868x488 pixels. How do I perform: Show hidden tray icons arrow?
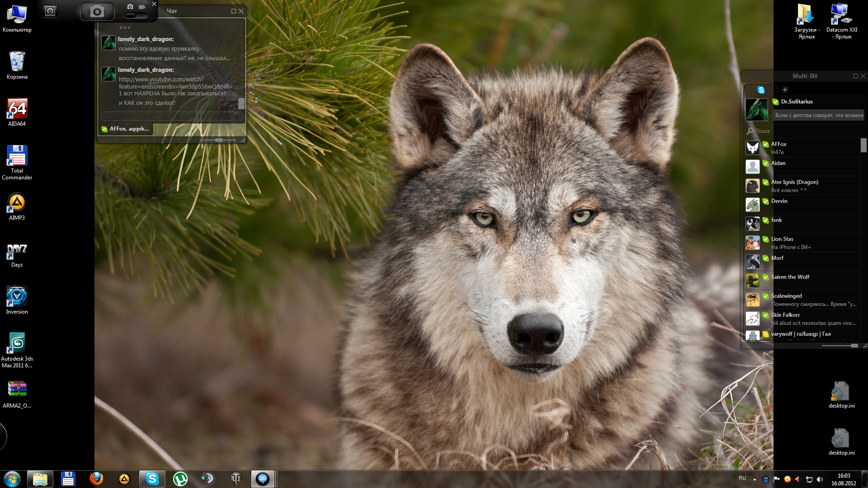(x=755, y=479)
